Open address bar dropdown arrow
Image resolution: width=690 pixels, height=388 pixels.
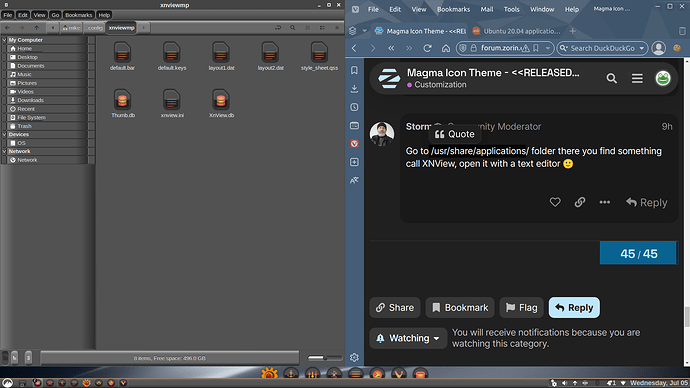[547, 48]
